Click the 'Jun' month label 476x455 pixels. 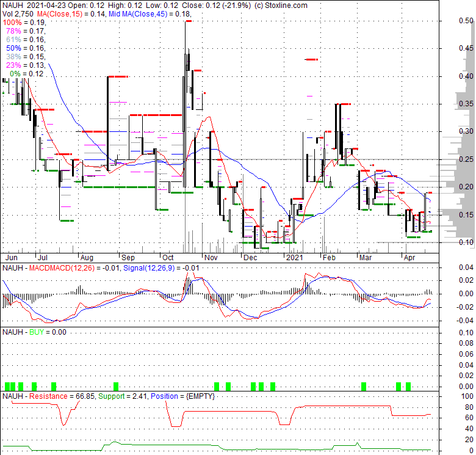(x=12, y=258)
